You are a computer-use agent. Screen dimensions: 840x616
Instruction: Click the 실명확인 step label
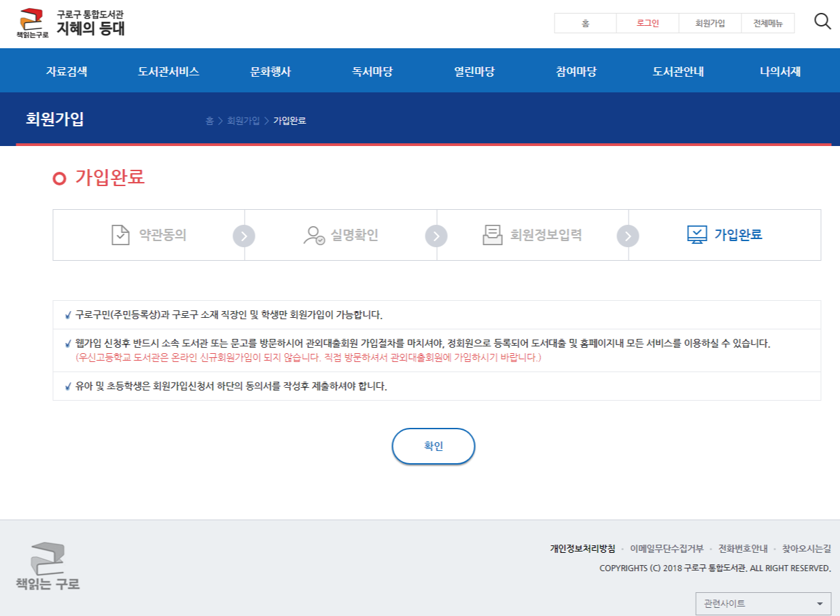click(x=355, y=235)
